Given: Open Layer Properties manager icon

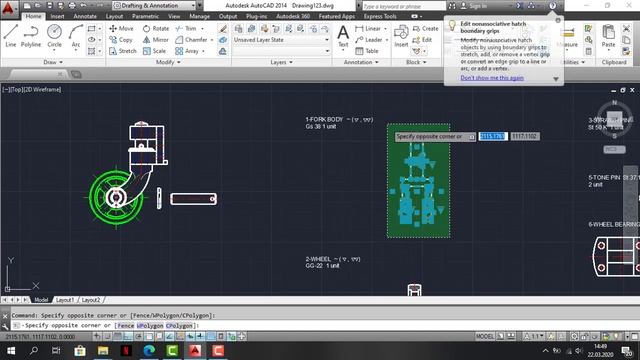Looking at the screenshot, I should click(x=239, y=29).
